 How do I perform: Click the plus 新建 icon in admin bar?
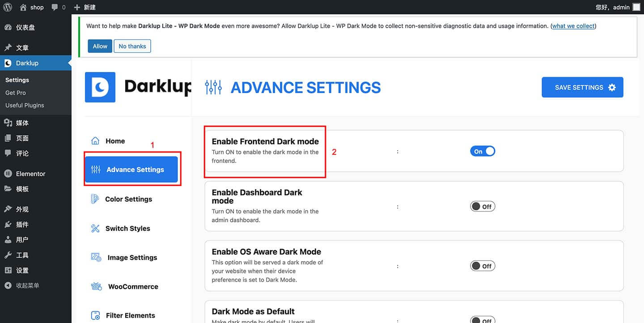pyautogui.click(x=77, y=7)
